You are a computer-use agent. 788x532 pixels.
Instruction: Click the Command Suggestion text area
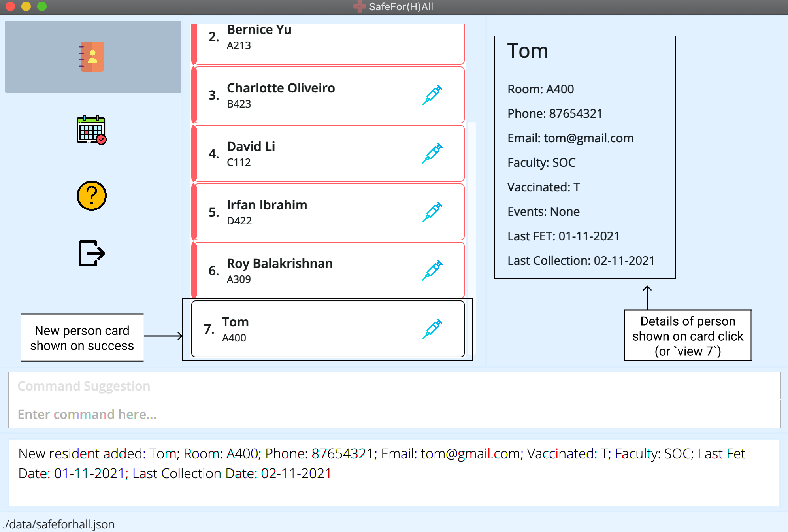[x=394, y=386]
